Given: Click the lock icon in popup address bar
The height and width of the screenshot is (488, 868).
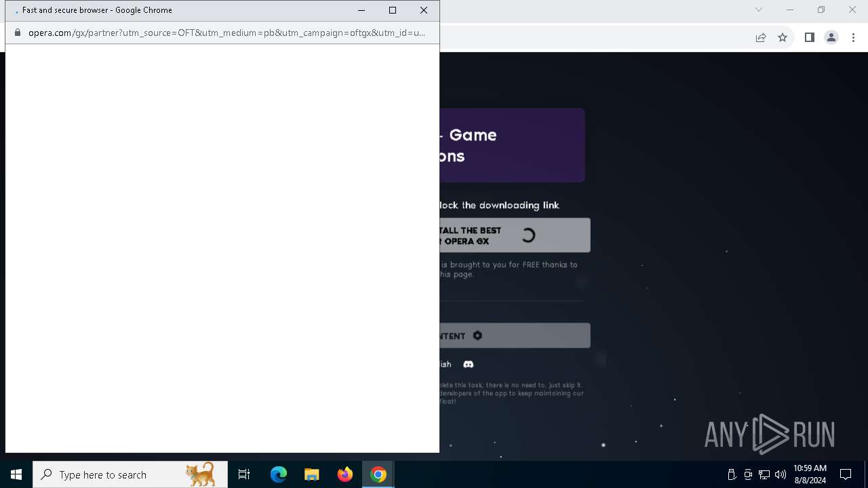Looking at the screenshot, I should pyautogui.click(x=18, y=33).
